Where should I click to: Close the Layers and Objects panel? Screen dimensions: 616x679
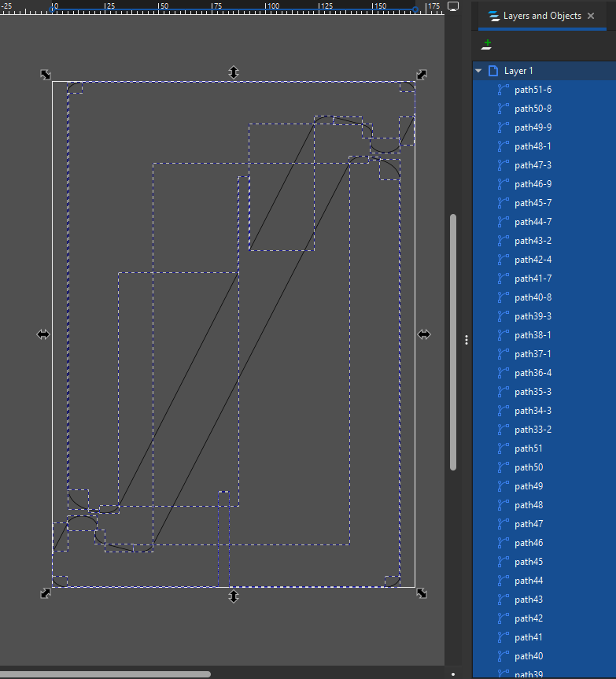(591, 16)
